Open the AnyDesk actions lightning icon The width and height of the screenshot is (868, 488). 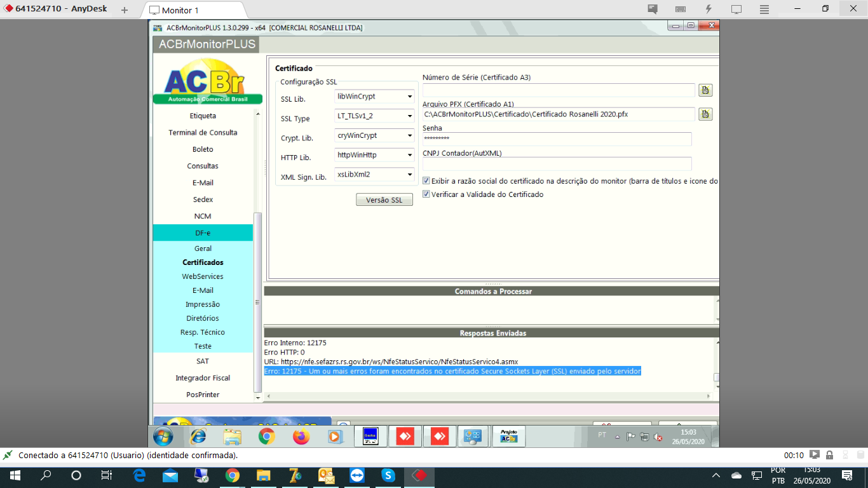click(709, 10)
